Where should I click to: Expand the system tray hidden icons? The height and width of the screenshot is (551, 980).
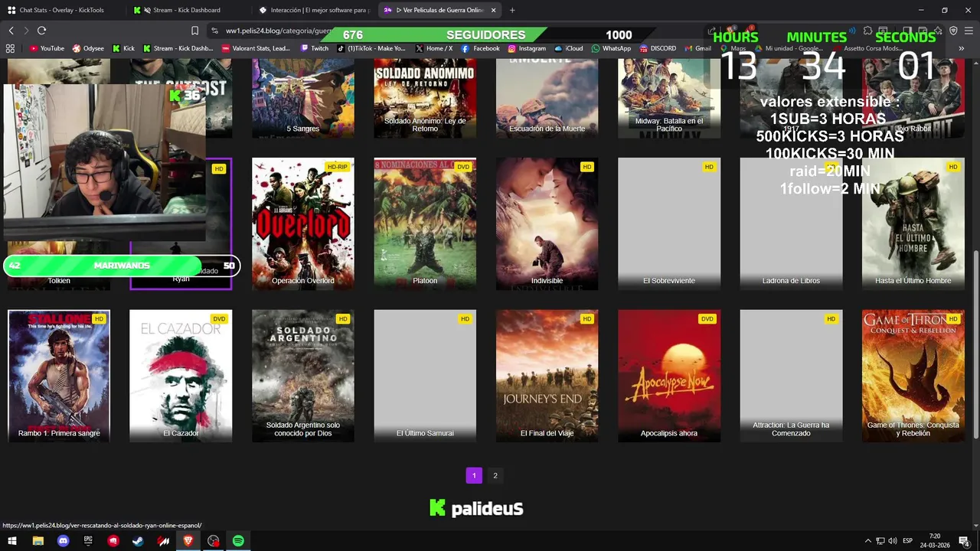867,541
